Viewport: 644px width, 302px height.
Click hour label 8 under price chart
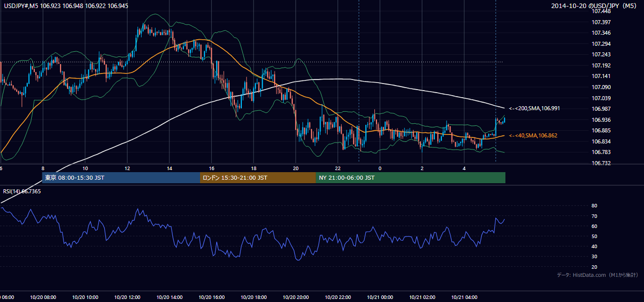tap(43, 169)
